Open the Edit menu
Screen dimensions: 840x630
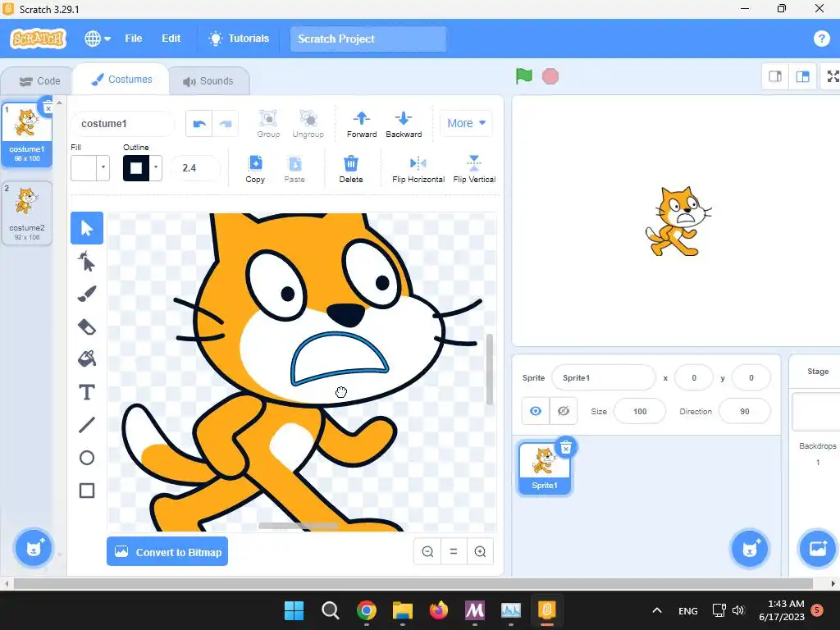(171, 39)
